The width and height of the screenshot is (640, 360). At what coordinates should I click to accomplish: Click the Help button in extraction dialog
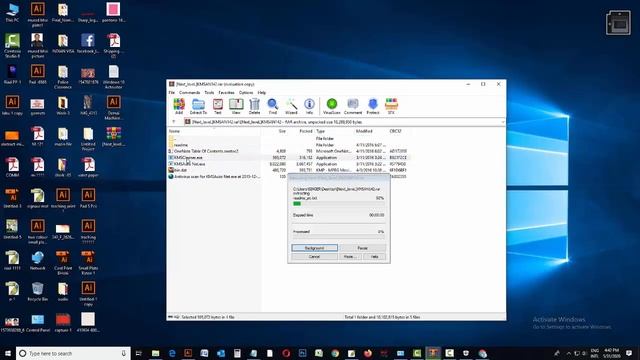pyautogui.click(x=374, y=257)
